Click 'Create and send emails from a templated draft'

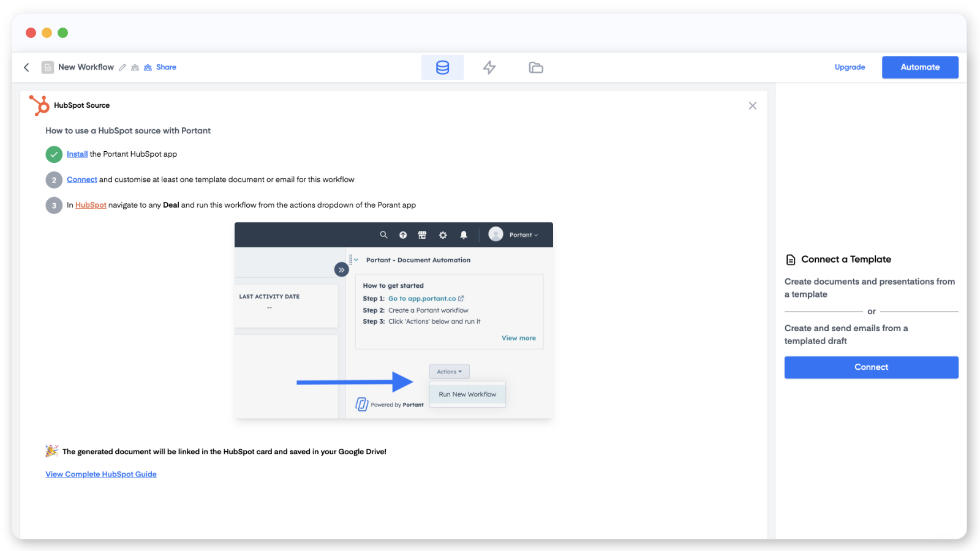click(x=846, y=335)
